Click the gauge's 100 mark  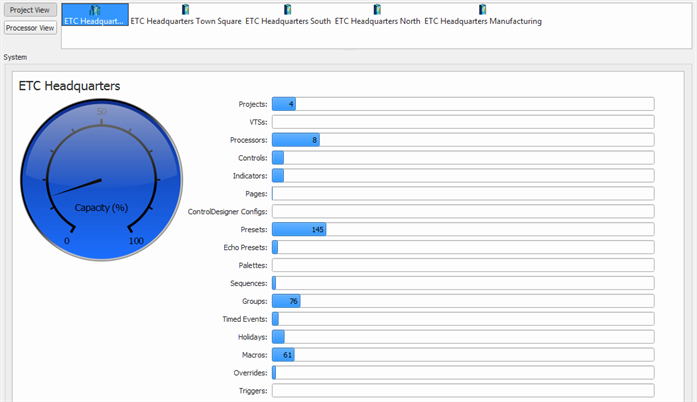pyautogui.click(x=136, y=241)
